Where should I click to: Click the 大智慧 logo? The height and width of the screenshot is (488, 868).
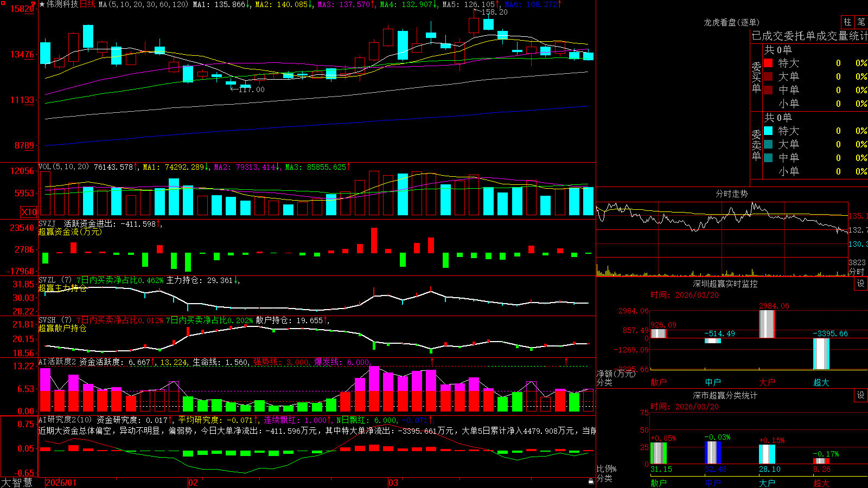[17, 483]
